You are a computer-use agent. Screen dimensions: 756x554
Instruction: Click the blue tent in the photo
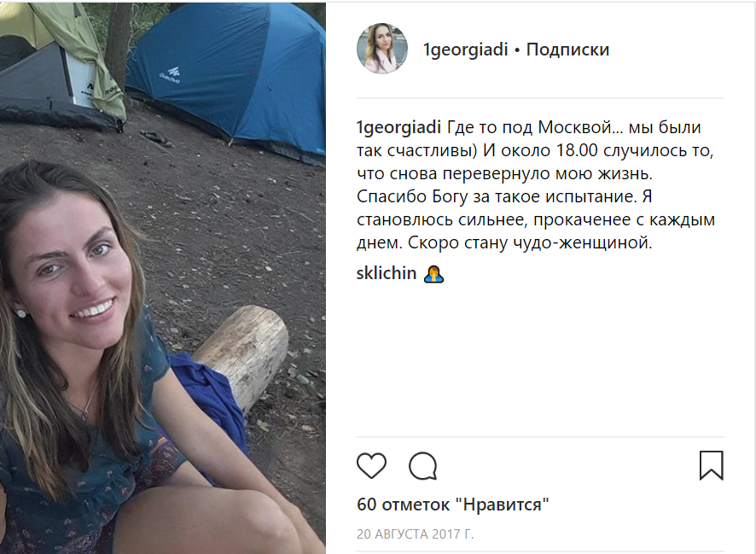pyautogui.click(x=231, y=77)
